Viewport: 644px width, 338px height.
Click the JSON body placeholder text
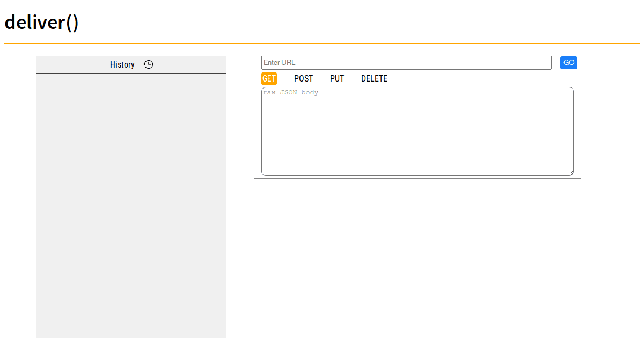coord(290,92)
